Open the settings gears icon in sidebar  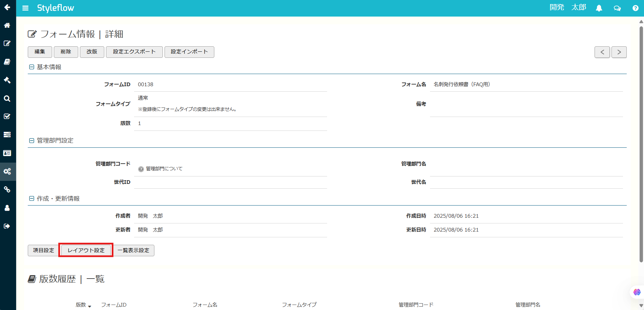7,171
